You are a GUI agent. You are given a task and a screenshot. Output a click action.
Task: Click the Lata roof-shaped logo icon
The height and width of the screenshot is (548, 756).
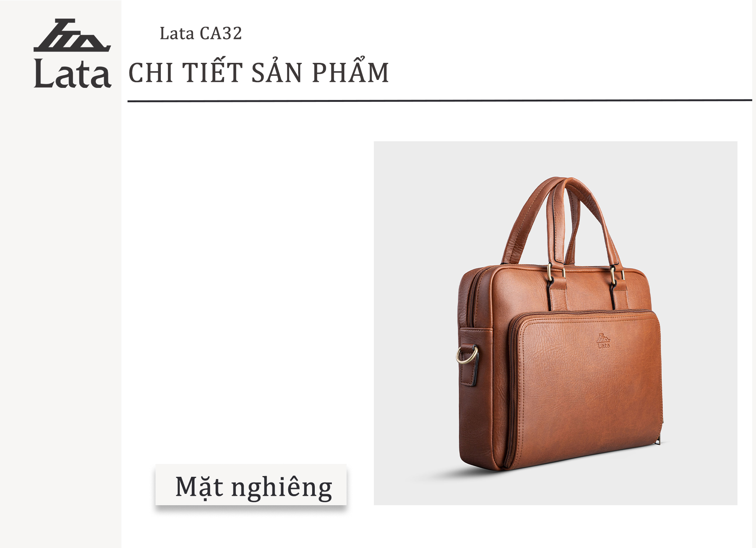click(x=72, y=35)
